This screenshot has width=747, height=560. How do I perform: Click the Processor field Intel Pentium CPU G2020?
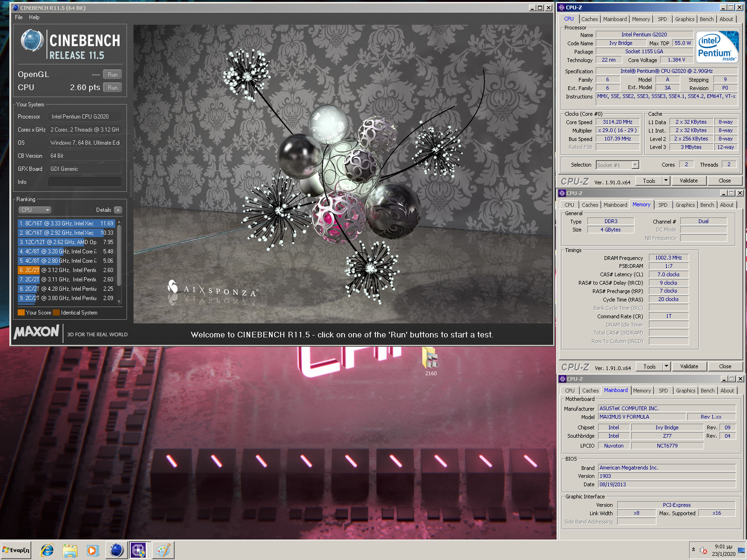click(85, 117)
